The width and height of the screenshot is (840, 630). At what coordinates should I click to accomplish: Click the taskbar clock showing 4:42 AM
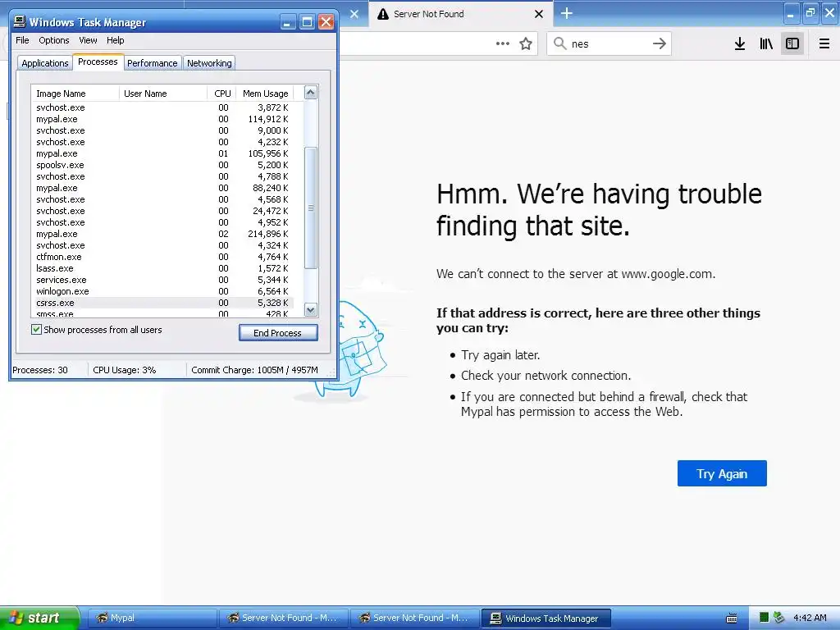pos(810,618)
